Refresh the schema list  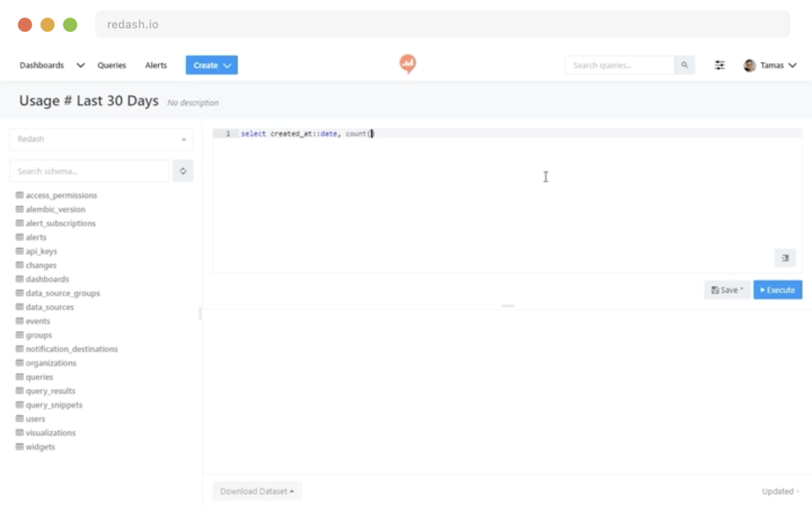(183, 171)
